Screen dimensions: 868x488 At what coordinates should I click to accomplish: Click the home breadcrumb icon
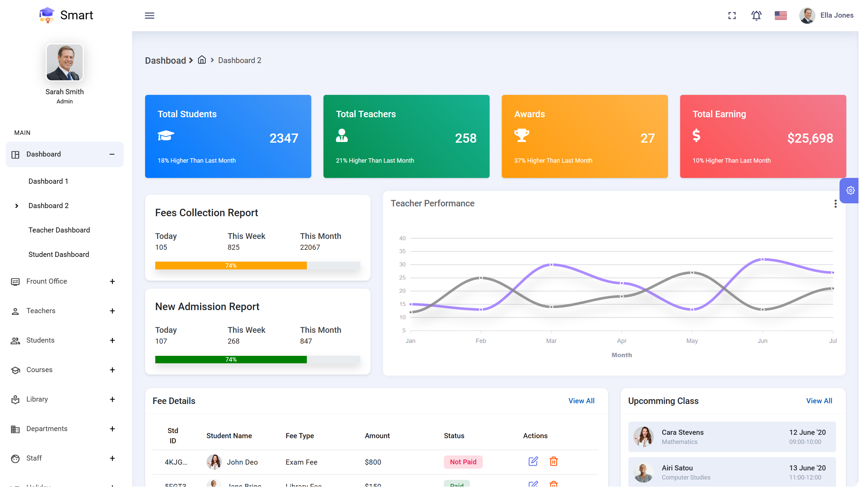pyautogui.click(x=201, y=60)
